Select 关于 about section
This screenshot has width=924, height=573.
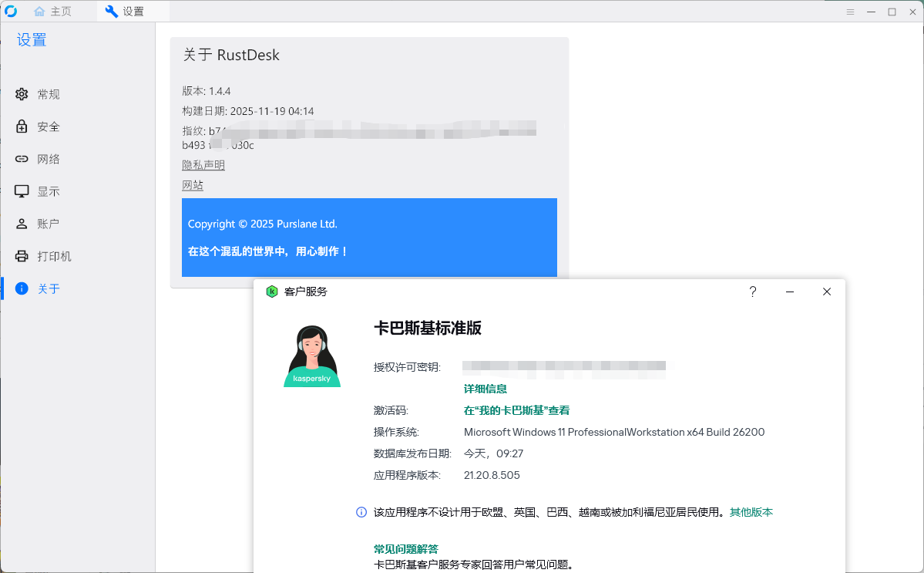click(x=49, y=289)
